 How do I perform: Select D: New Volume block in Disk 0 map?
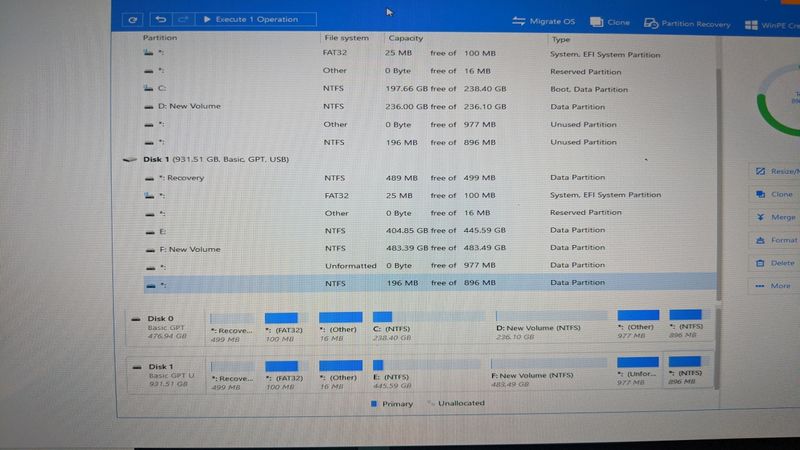551,327
